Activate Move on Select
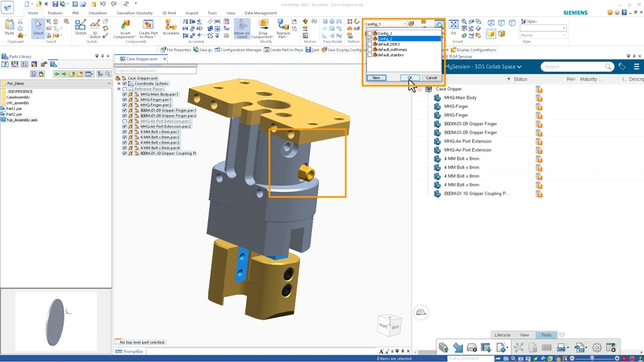Image resolution: width=644 pixels, height=362 pixels. [242, 28]
